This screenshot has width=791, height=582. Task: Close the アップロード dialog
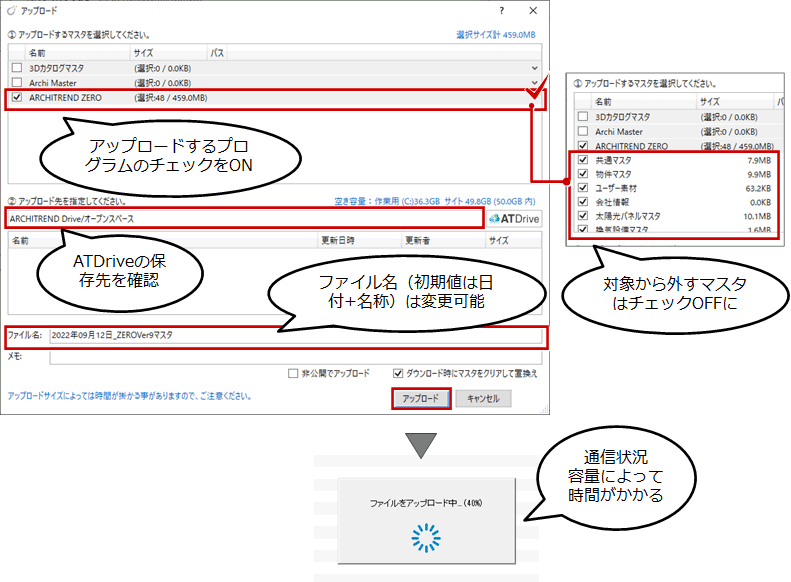[x=533, y=11]
